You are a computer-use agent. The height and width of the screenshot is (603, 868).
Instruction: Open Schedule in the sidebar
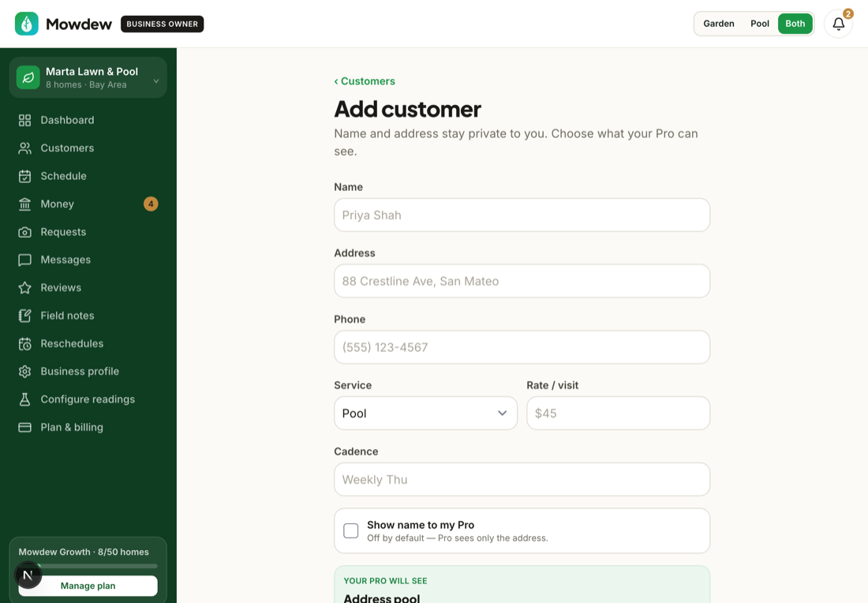(88, 176)
